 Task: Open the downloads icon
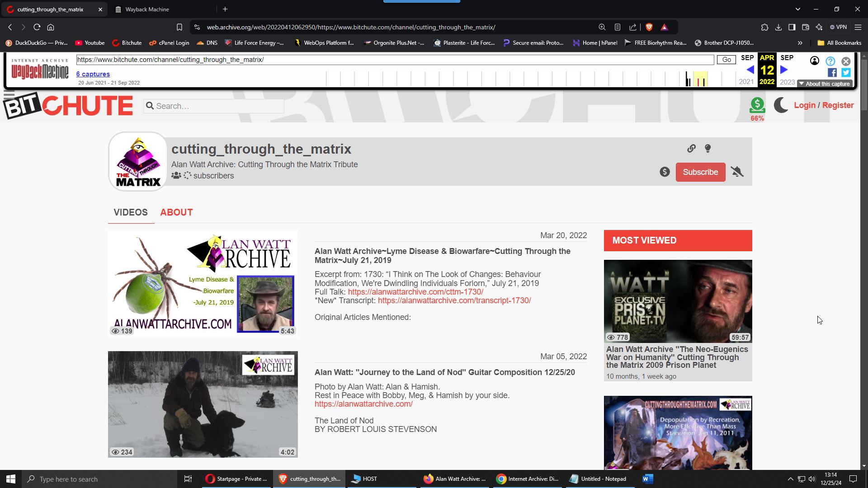click(x=778, y=27)
